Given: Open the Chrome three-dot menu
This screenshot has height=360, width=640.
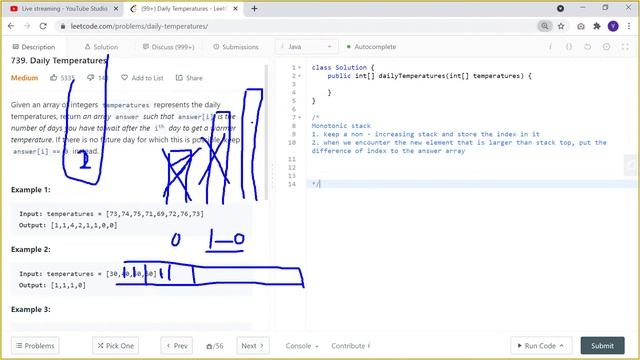Looking at the screenshot, I should (629, 26).
